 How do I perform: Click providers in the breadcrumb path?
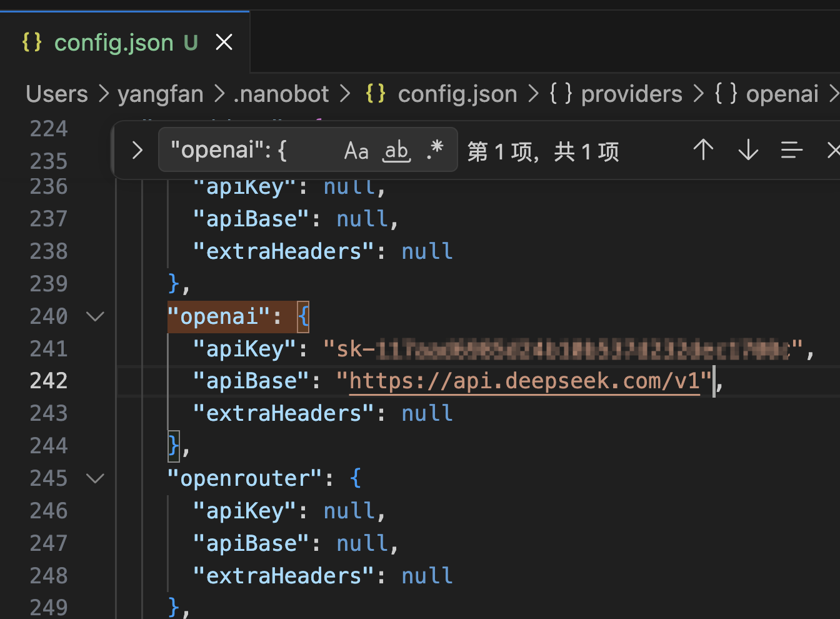tap(631, 94)
